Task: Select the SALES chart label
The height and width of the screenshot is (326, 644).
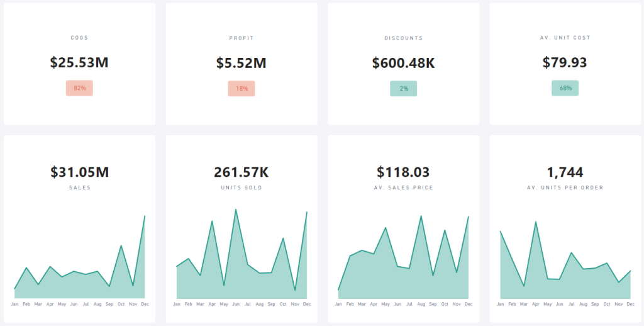Action: tap(80, 188)
